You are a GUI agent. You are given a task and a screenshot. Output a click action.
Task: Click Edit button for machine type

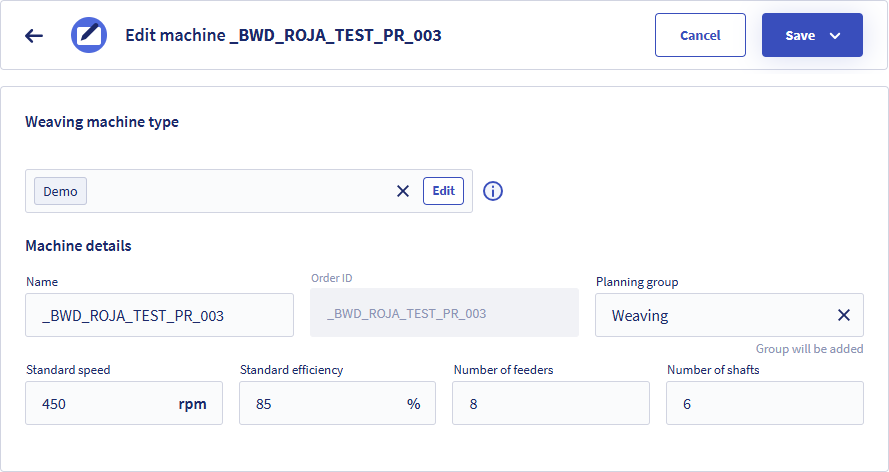coord(443,191)
